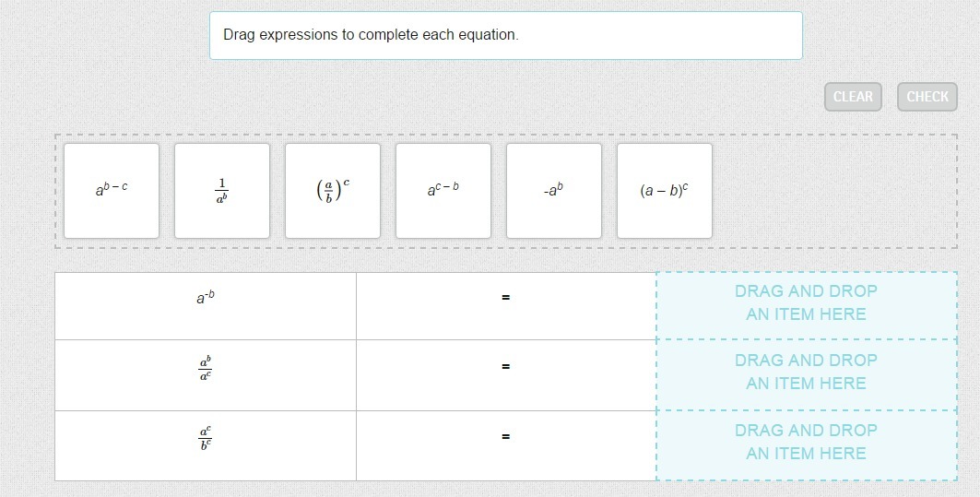Click the 'Drag expressions to complete' instruction box
Viewport: 980px width, 497px height.
click(x=505, y=36)
